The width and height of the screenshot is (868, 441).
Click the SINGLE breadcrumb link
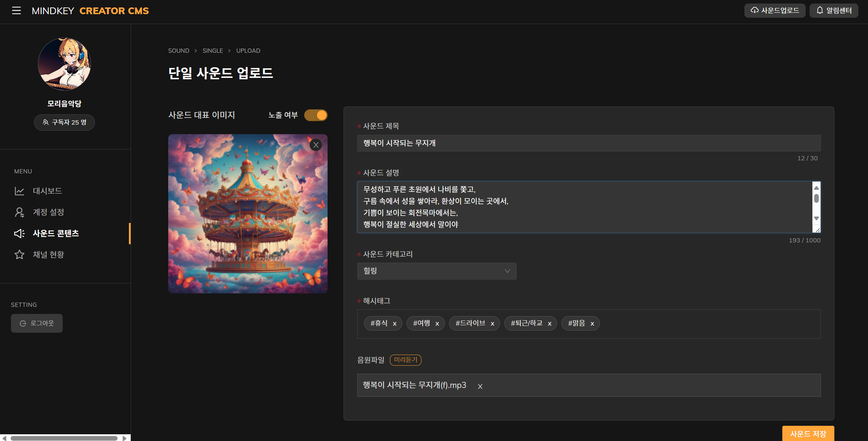(x=212, y=51)
